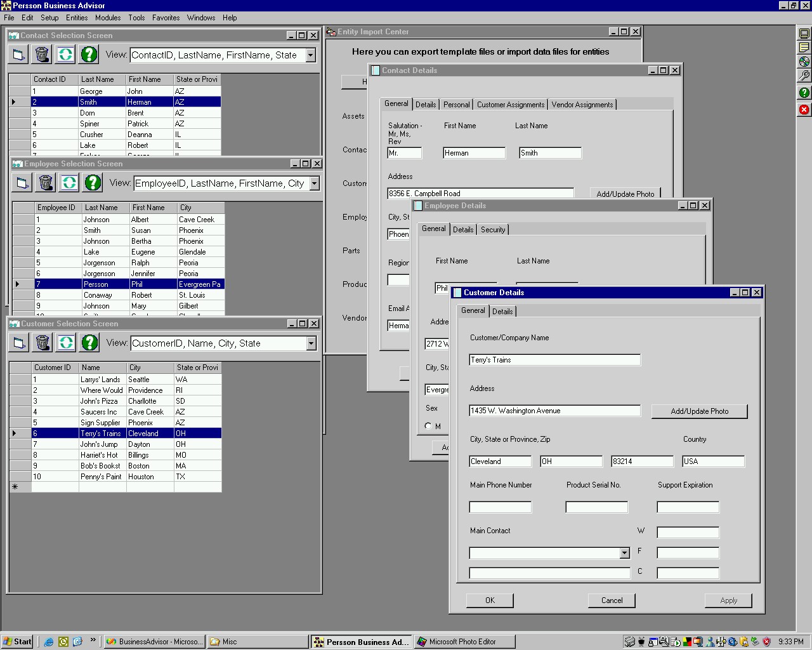This screenshot has height=650, width=812.
Task: Click the yellow notes icon in right sidebar
Action: [804, 48]
